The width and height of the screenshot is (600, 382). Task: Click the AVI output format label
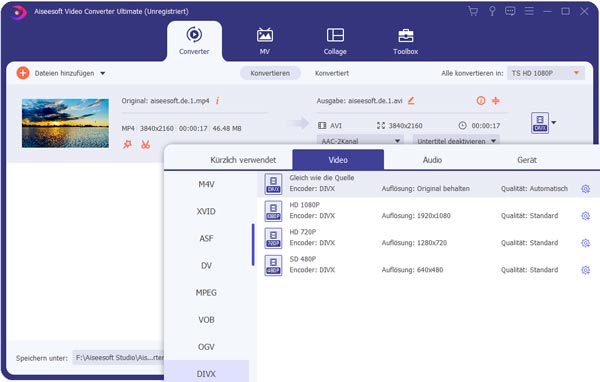coord(336,126)
